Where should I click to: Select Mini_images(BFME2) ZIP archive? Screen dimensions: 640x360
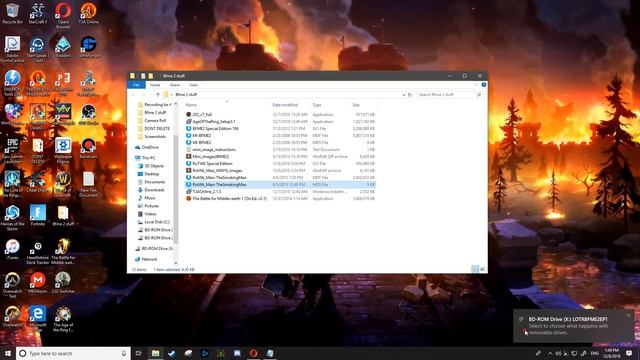280,157
